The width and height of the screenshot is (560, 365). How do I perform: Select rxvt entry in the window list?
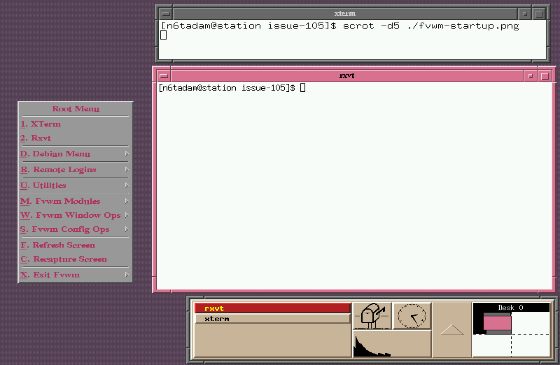pos(272,308)
